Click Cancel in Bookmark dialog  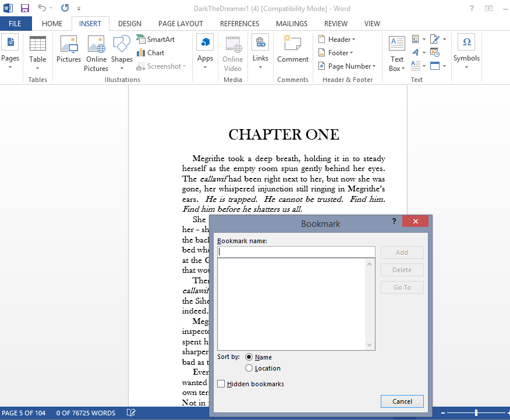coord(402,401)
